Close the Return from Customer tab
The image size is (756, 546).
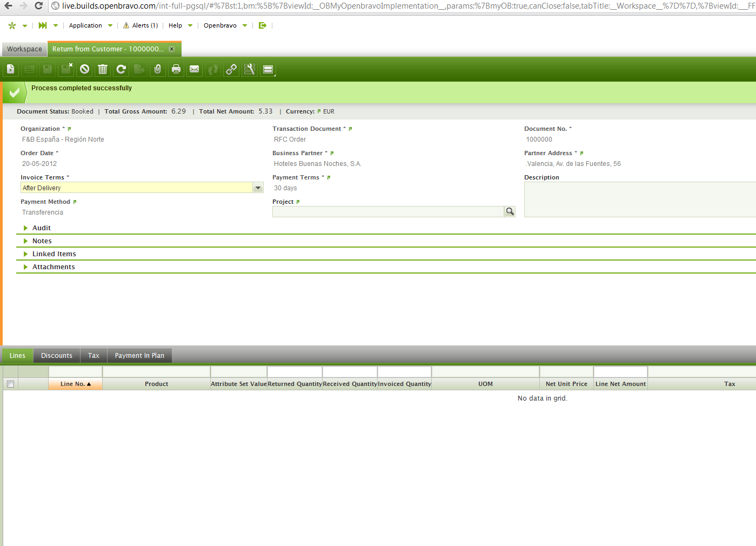click(172, 49)
